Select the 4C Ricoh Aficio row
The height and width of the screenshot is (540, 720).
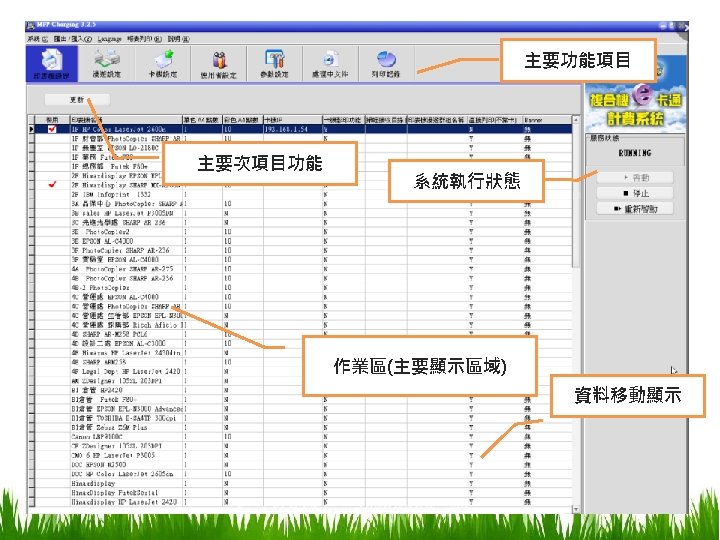coord(301,325)
